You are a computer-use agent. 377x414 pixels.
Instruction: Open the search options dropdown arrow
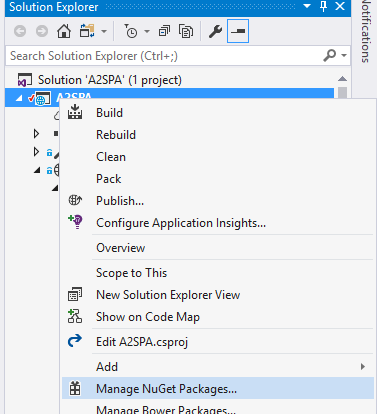[344, 55]
